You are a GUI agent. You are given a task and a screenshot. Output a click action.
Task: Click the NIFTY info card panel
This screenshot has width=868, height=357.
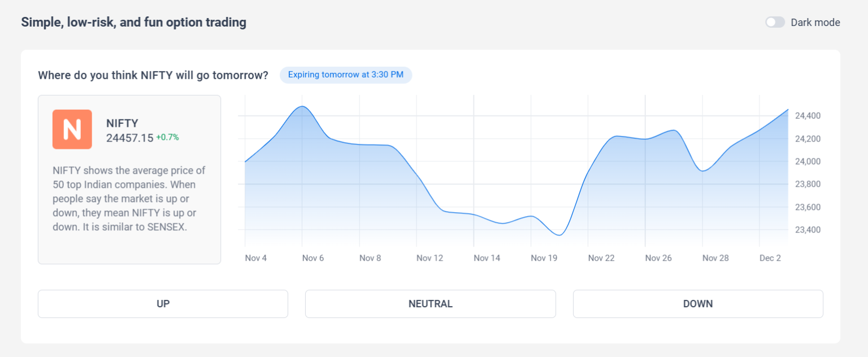pyautogui.click(x=129, y=179)
